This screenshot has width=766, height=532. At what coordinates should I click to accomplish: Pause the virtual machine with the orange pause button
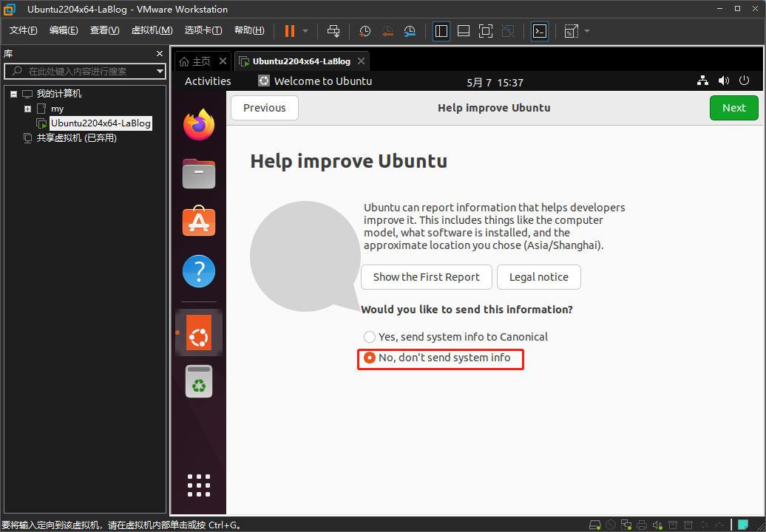click(x=290, y=31)
